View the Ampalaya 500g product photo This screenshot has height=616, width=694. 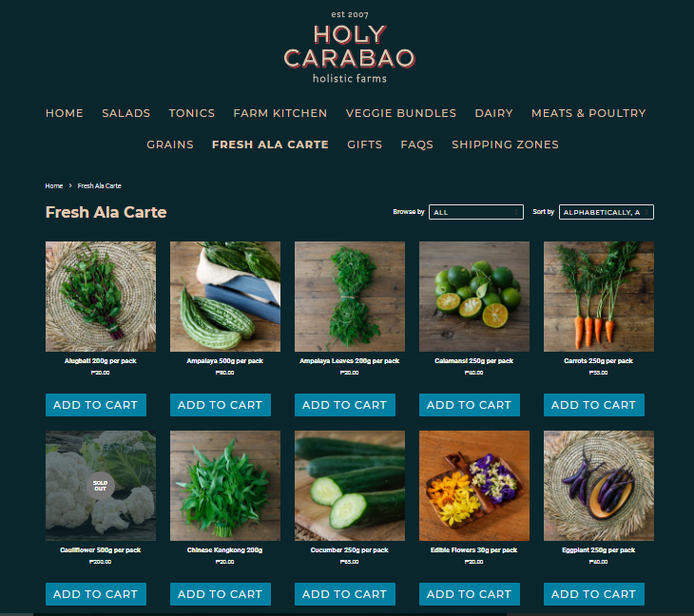point(225,297)
